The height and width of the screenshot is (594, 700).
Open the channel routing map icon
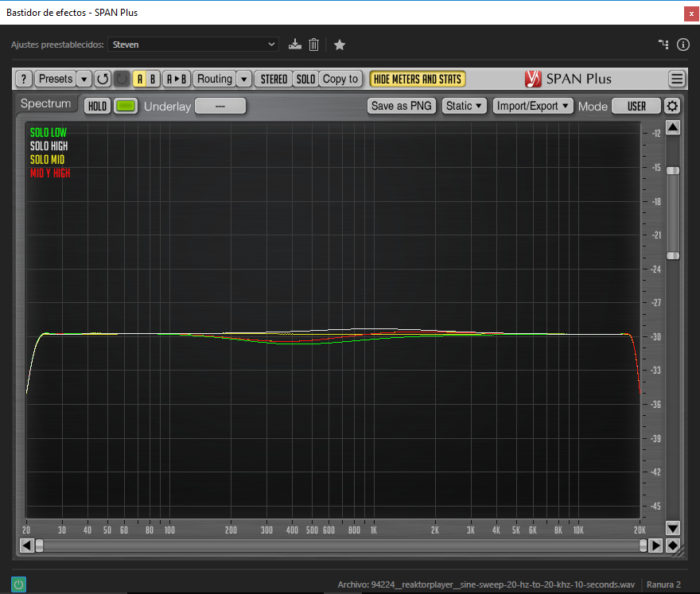coord(663,45)
